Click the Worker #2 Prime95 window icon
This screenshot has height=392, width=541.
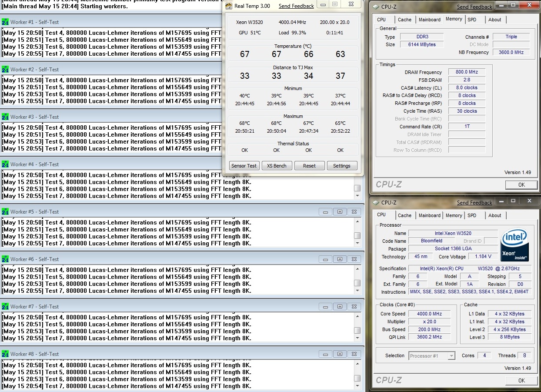(5, 69)
